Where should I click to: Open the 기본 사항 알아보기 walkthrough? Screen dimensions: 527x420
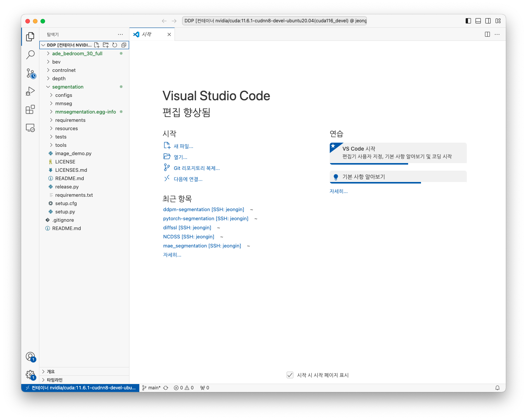[398, 177]
